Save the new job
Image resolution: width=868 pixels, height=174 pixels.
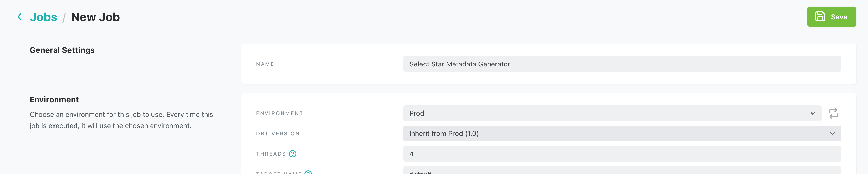tap(831, 17)
